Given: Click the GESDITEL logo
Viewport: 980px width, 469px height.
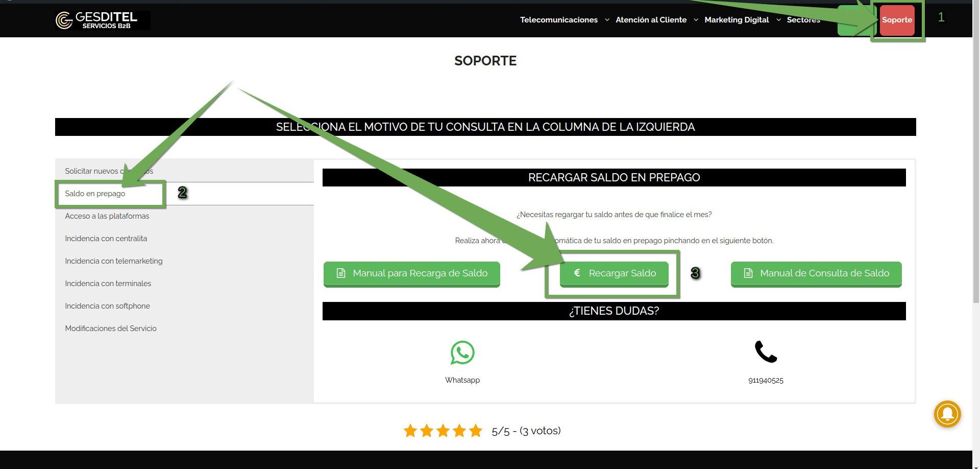Looking at the screenshot, I should coord(102,20).
